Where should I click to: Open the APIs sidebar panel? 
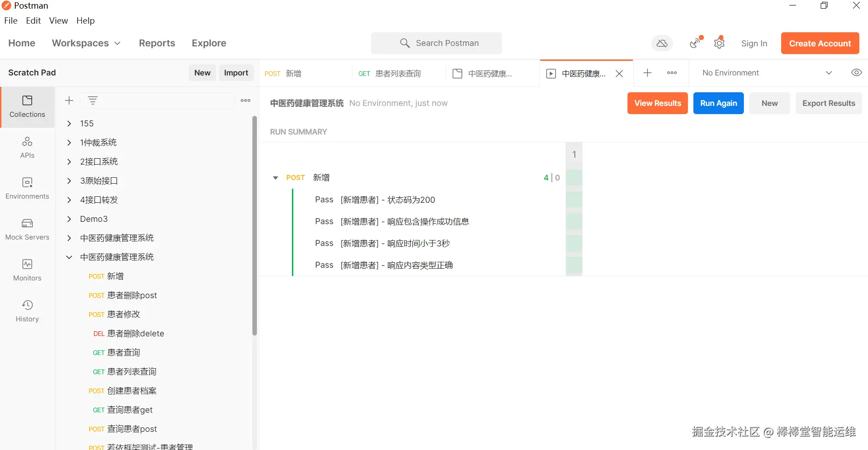(x=27, y=148)
